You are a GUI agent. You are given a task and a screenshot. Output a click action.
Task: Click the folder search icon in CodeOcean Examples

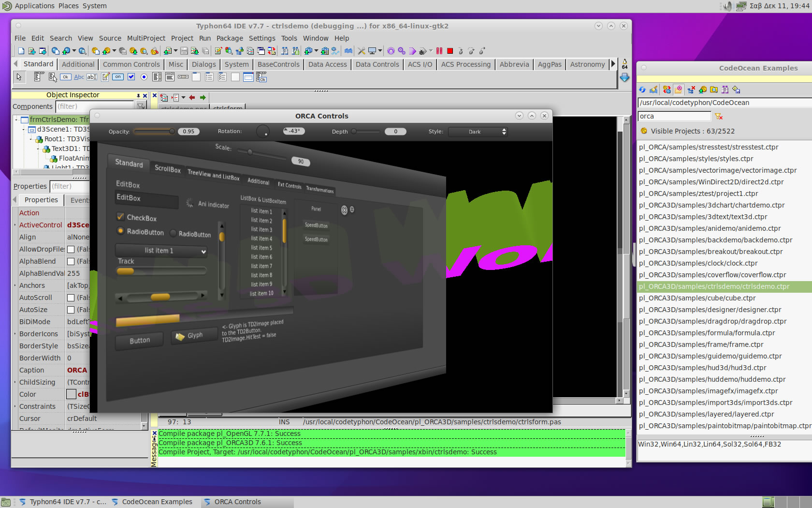pos(714,90)
